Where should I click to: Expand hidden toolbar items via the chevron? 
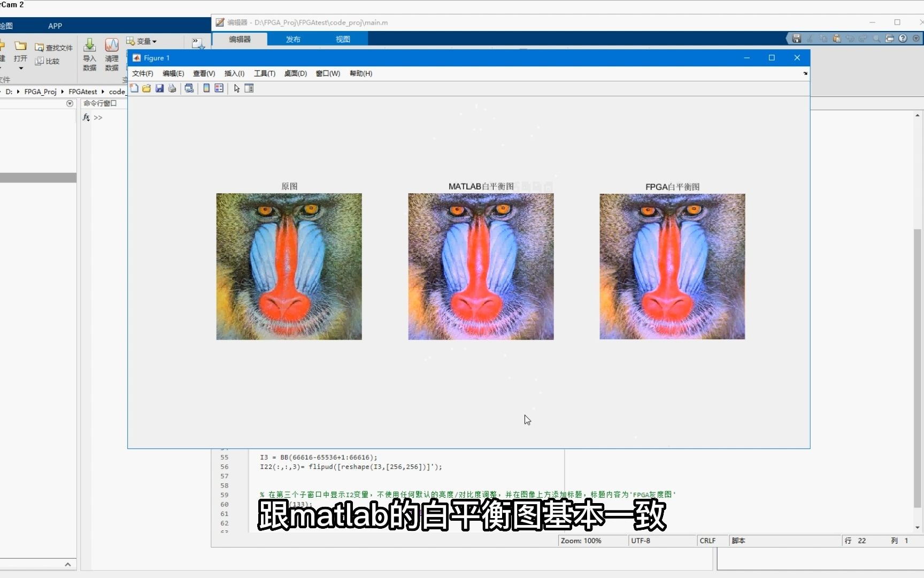(x=196, y=42)
